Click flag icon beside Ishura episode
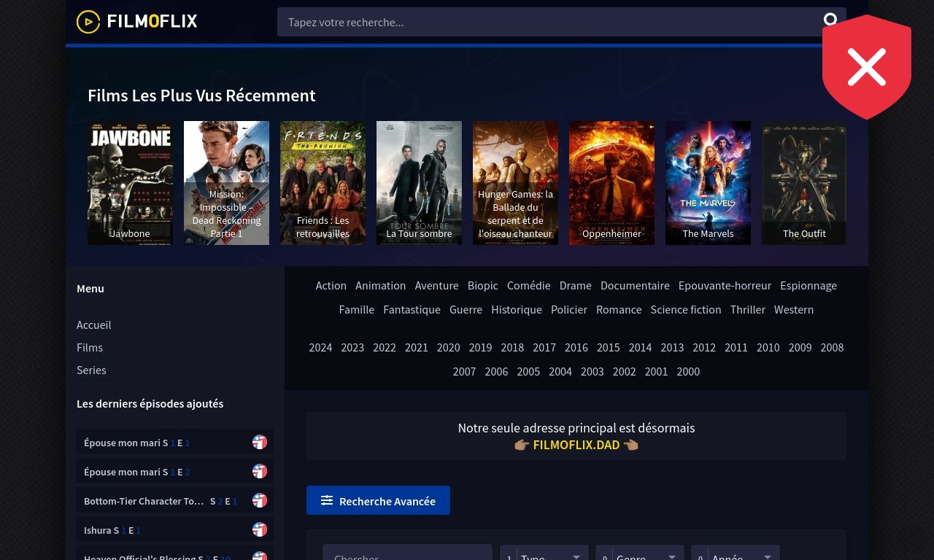This screenshot has height=560, width=934. tap(260, 529)
